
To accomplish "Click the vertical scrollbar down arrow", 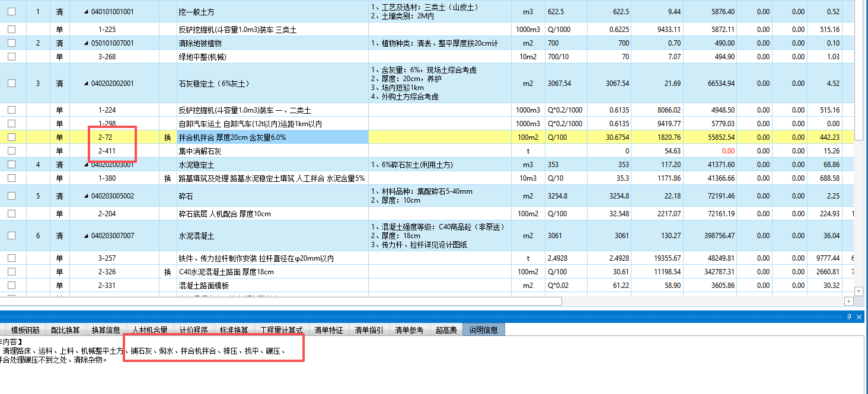I will (860, 290).
